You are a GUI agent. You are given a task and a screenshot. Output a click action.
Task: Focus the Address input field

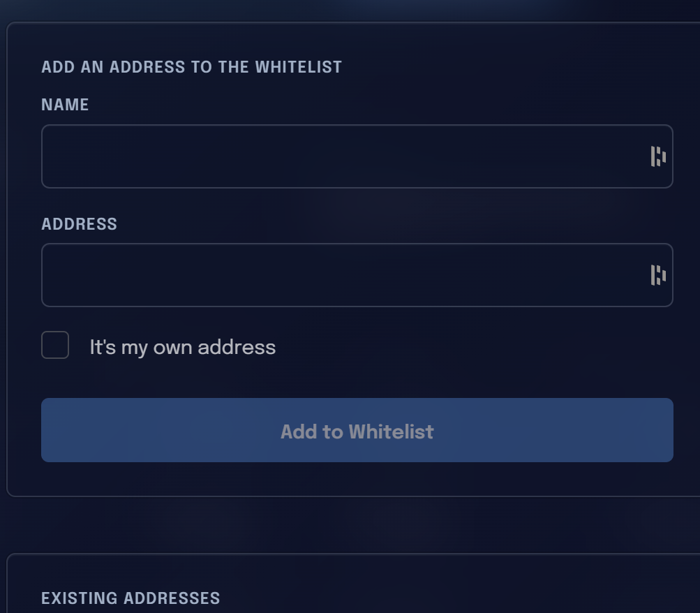coord(357,275)
